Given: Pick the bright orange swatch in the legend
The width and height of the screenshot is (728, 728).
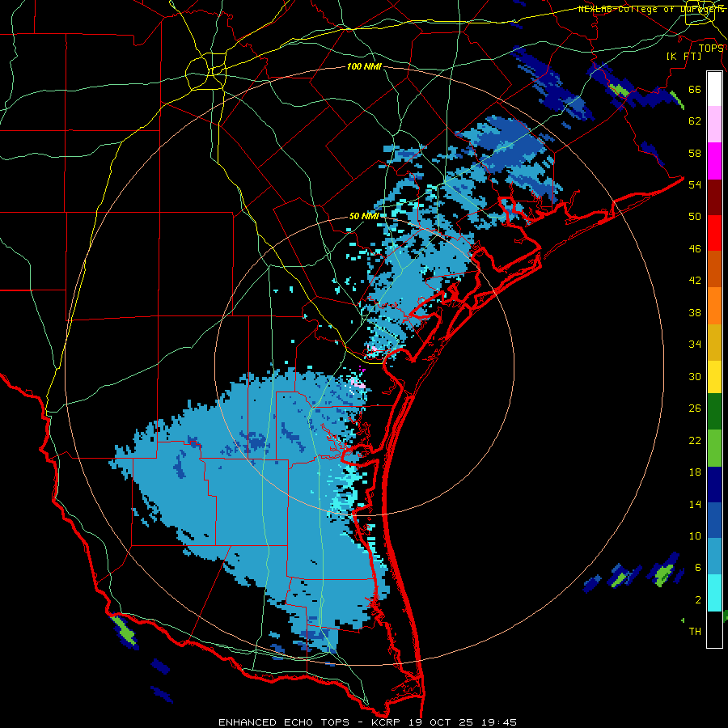Looking at the screenshot, I should pyautogui.click(x=714, y=306).
